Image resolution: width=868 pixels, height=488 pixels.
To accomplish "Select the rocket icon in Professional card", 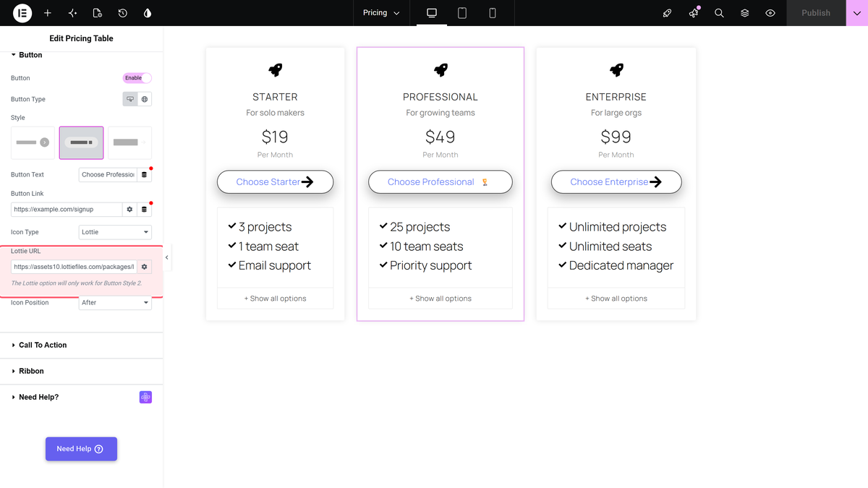I will (x=441, y=69).
